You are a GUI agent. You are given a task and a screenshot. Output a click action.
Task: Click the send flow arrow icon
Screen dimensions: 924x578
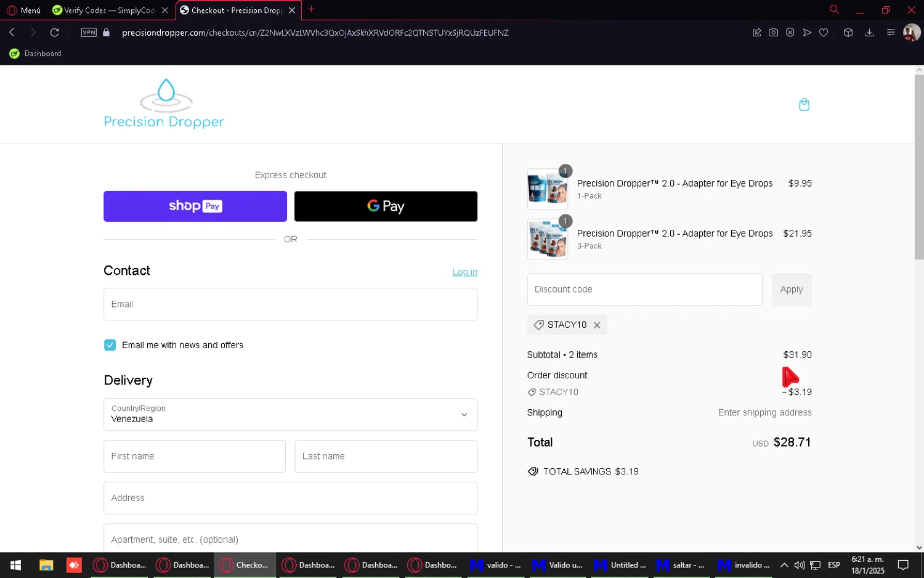coord(807,33)
